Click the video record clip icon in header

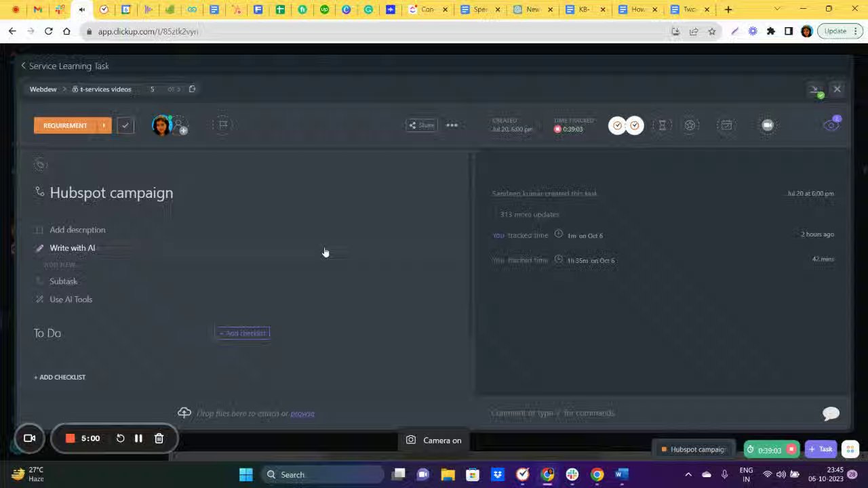tap(768, 125)
